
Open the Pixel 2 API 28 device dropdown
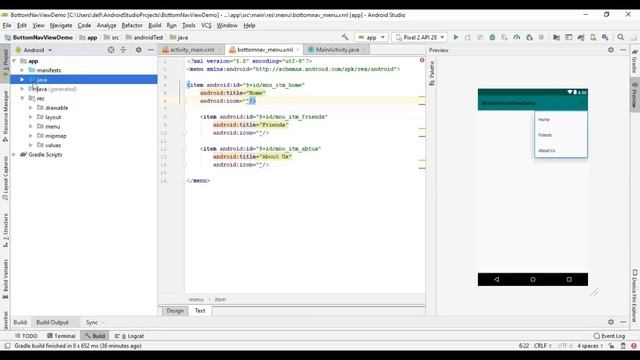coord(420,37)
